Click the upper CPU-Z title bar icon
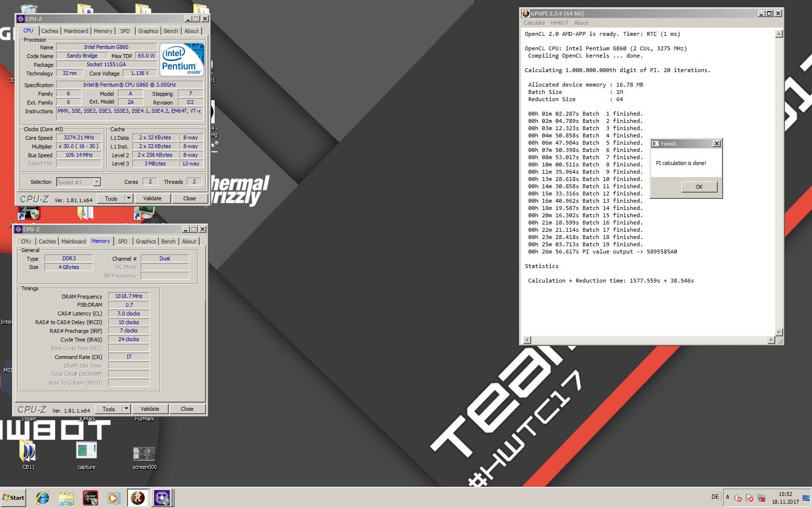This screenshot has width=812, height=508. coord(21,19)
